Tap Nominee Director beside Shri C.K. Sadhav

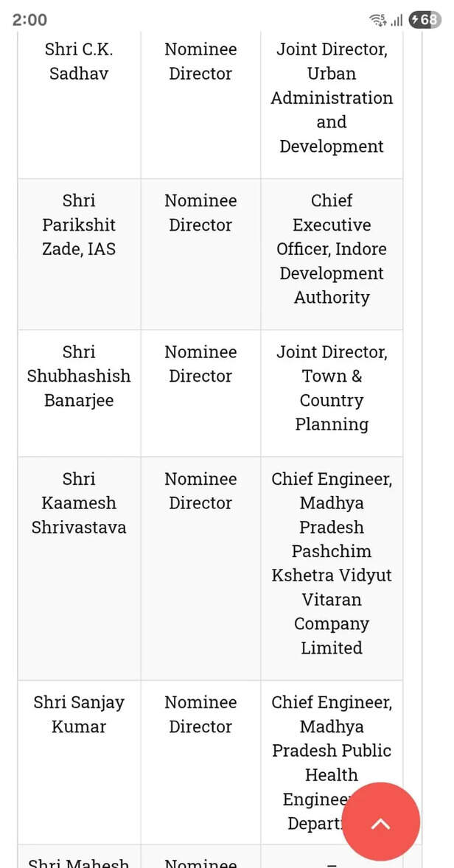pyautogui.click(x=200, y=61)
